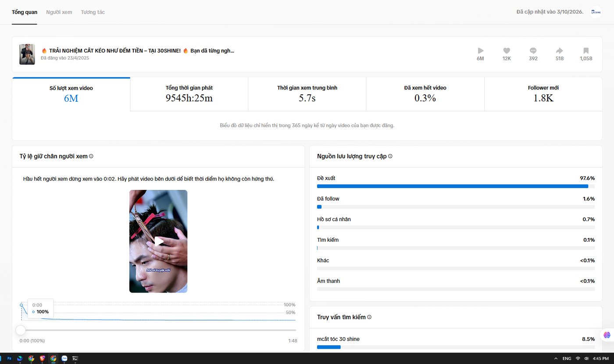Play the haircut retention preview video
This screenshot has height=364, width=614.
(158, 241)
